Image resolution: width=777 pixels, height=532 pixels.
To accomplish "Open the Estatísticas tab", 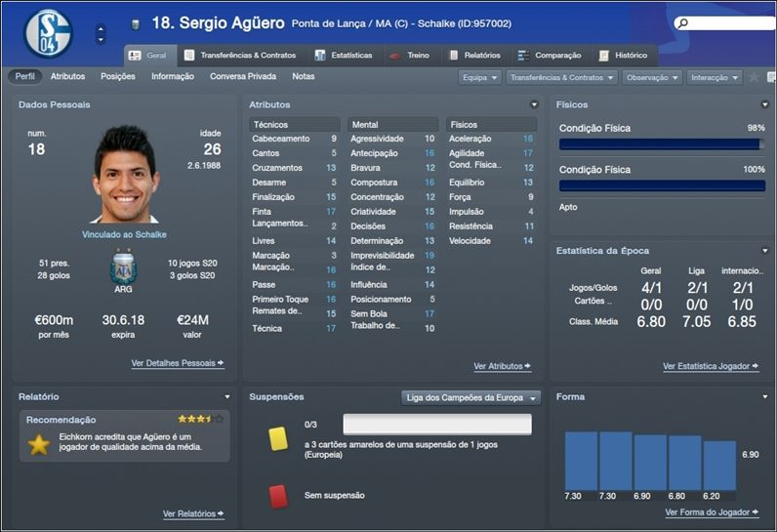I will point(344,55).
